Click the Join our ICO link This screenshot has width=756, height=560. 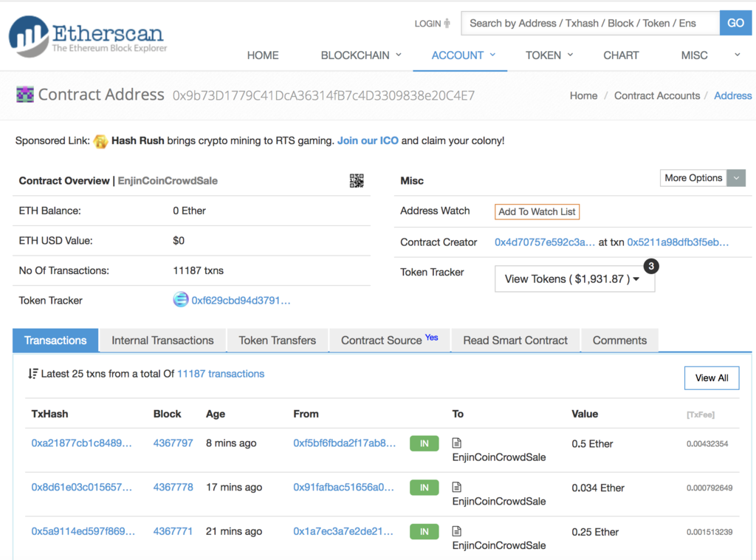pos(368,140)
